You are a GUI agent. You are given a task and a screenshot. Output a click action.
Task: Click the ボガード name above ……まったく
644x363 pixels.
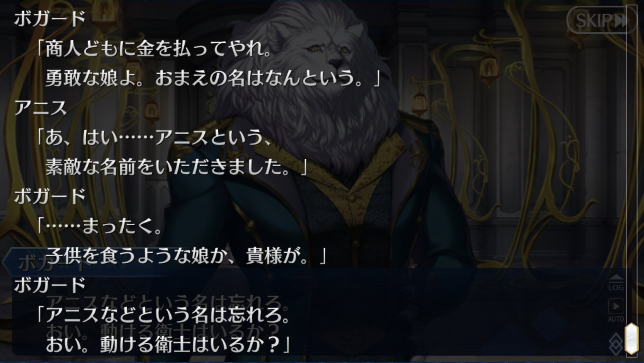(x=50, y=196)
